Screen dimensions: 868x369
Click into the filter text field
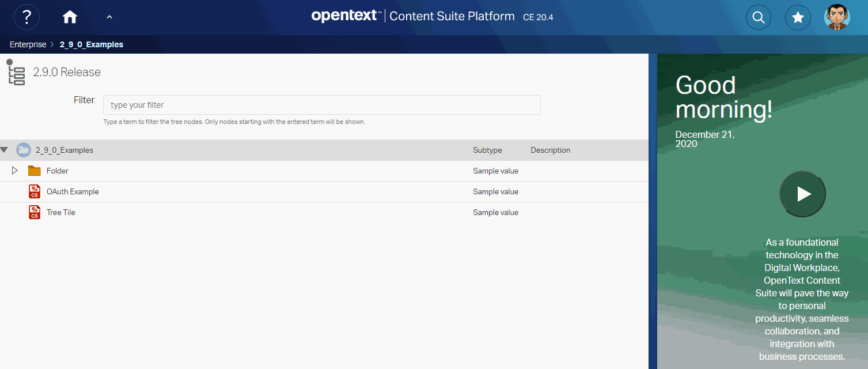tap(321, 105)
